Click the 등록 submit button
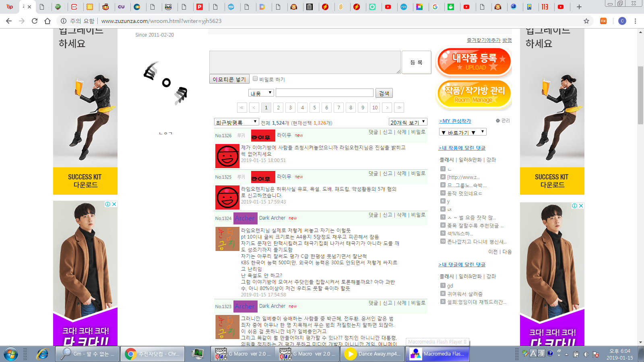 [x=416, y=62]
